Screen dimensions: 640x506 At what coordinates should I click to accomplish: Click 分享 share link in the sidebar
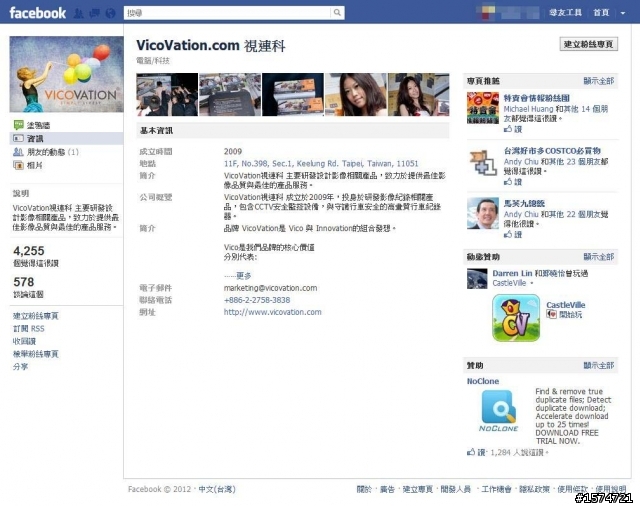point(20,366)
